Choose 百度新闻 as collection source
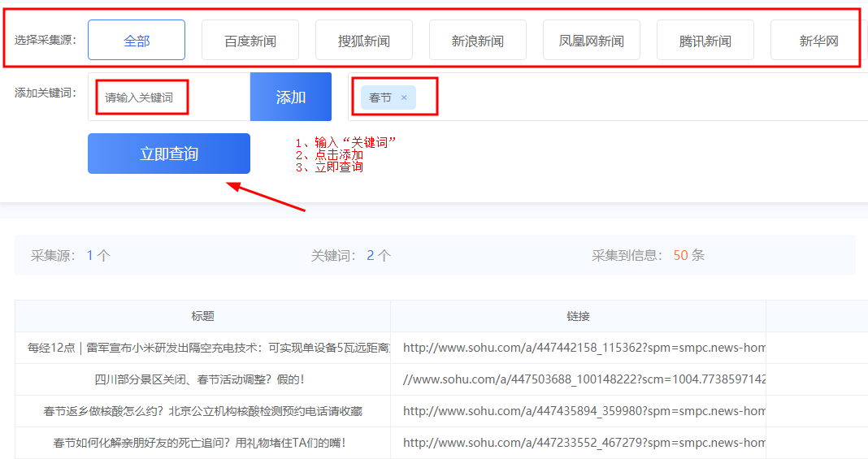Screen dimensions: 868x459 (250, 40)
